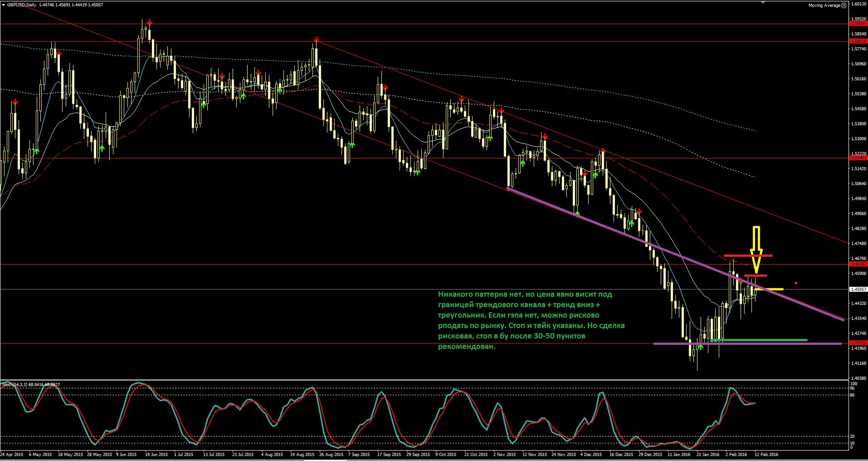Click the 1.54580 price scale value
Screen dimensions: 868x461
coord(859,109)
